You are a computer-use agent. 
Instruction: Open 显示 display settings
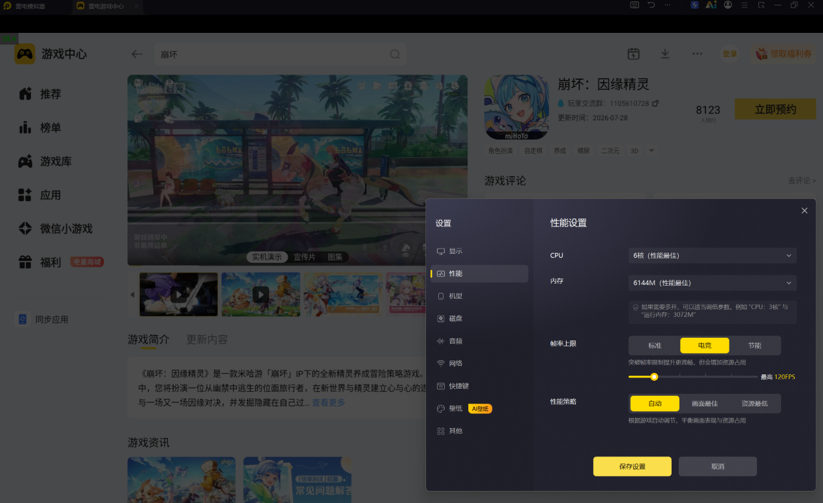coord(479,251)
